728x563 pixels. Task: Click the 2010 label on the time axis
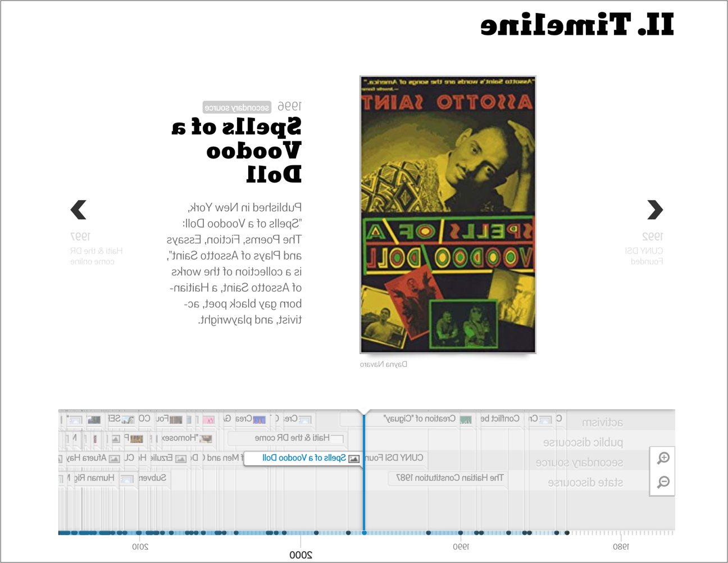click(140, 547)
